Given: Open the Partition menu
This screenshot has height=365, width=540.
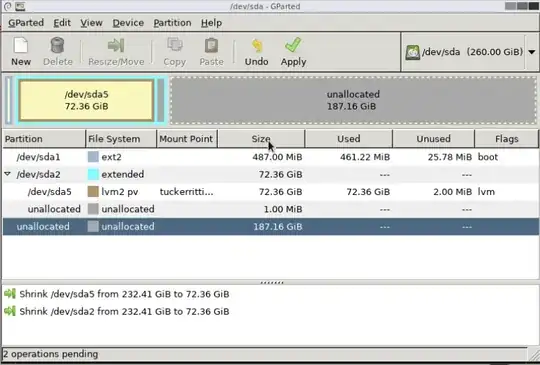Looking at the screenshot, I should point(172,23).
